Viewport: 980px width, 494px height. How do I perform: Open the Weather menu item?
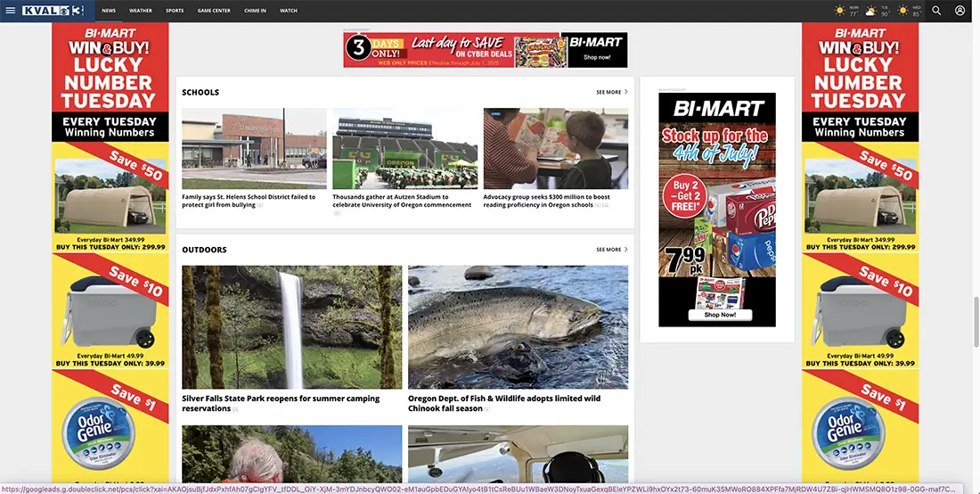point(141,11)
